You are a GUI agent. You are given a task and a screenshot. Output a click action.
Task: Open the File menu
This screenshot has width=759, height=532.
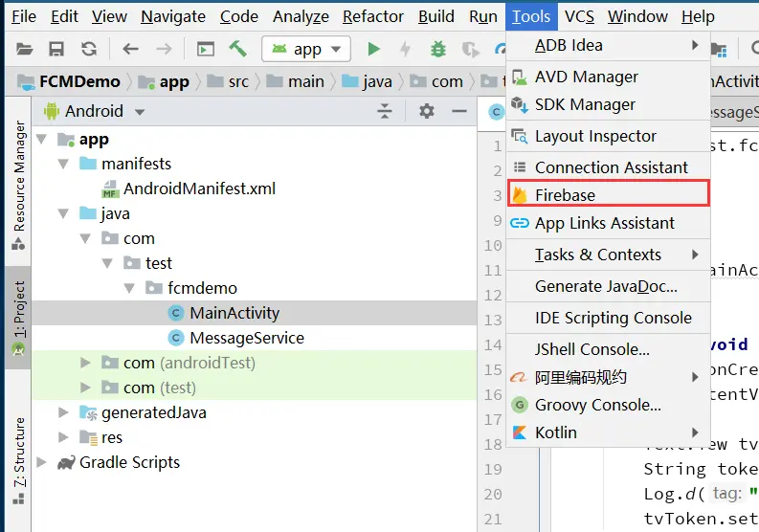click(24, 16)
